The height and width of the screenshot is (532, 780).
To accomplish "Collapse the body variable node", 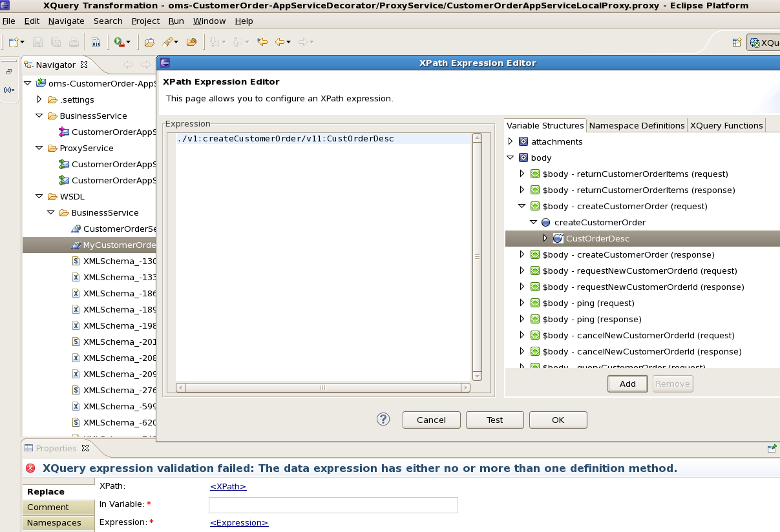I will 510,158.
